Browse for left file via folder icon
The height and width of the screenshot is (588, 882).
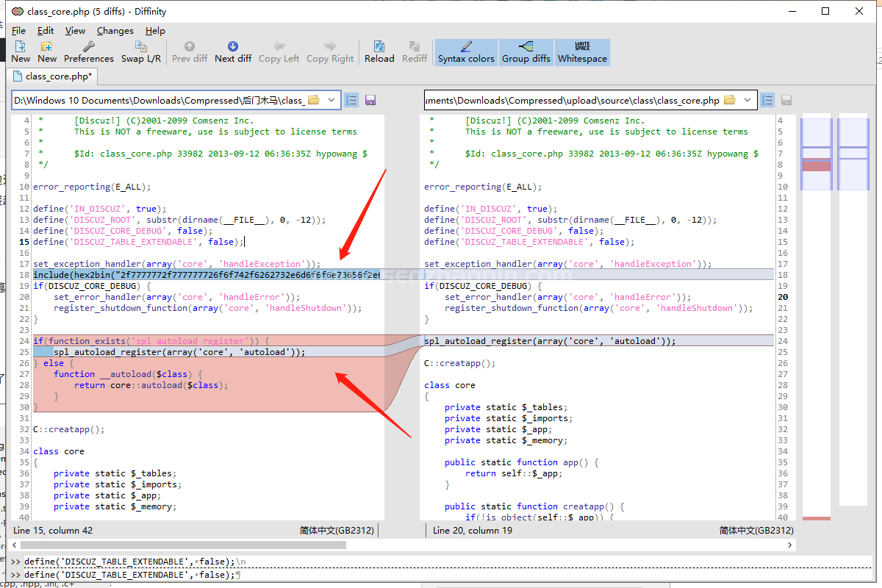pos(313,100)
